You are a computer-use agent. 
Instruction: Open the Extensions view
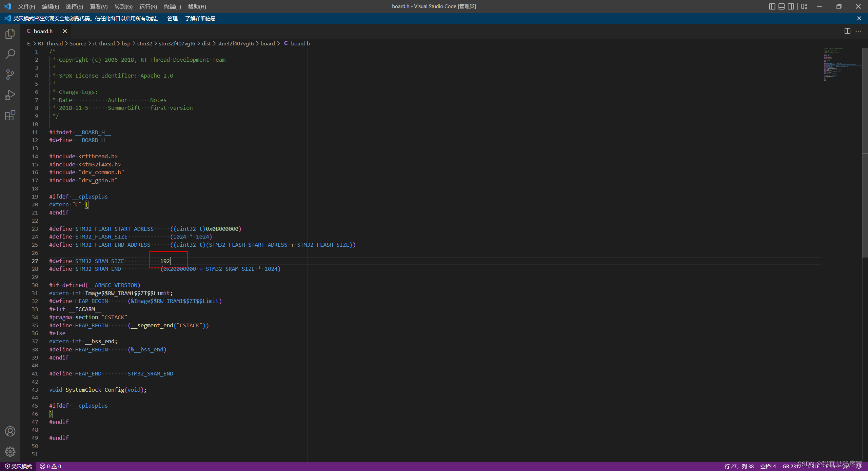[10, 115]
